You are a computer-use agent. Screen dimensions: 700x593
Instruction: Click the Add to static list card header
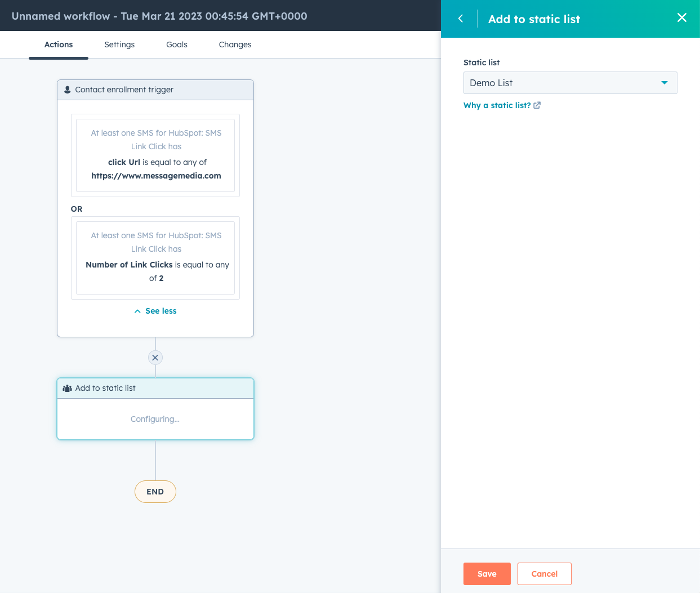155,388
